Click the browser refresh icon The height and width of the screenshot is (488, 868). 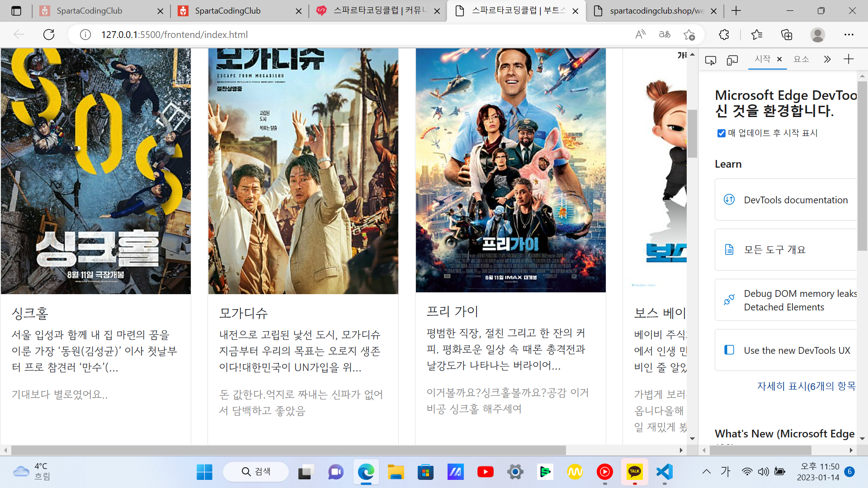(49, 34)
